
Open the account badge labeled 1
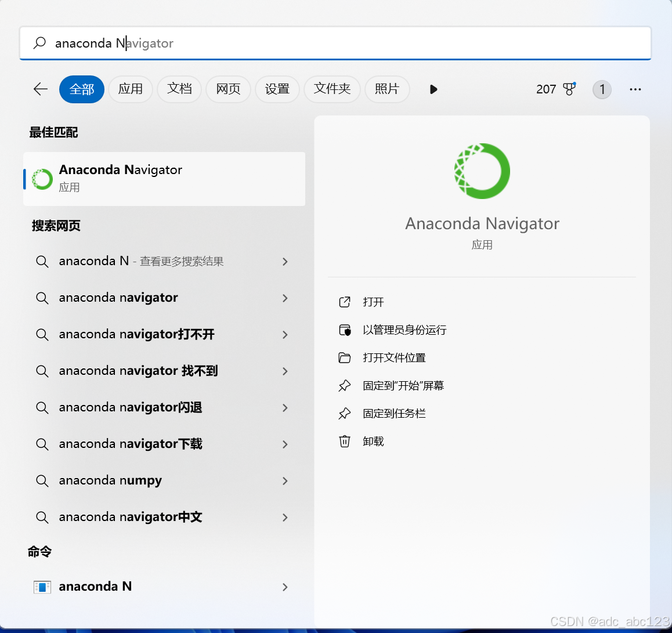tap(602, 89)
